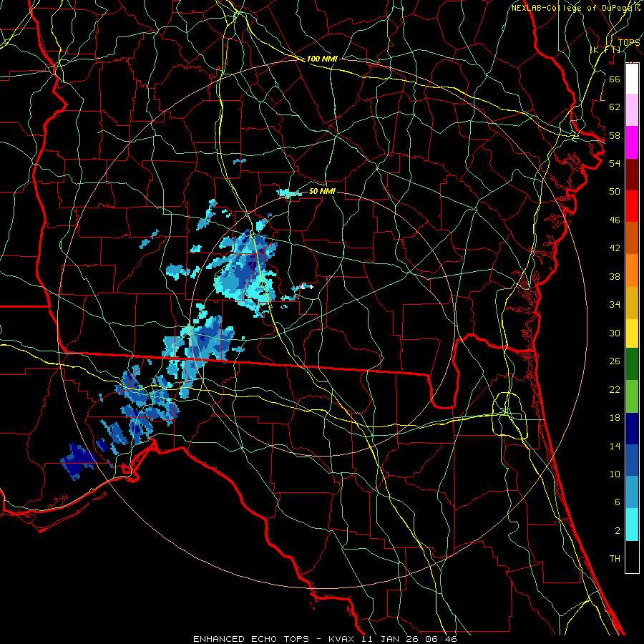
Task: Click the '54' legend value label
Action: point(615,163)
